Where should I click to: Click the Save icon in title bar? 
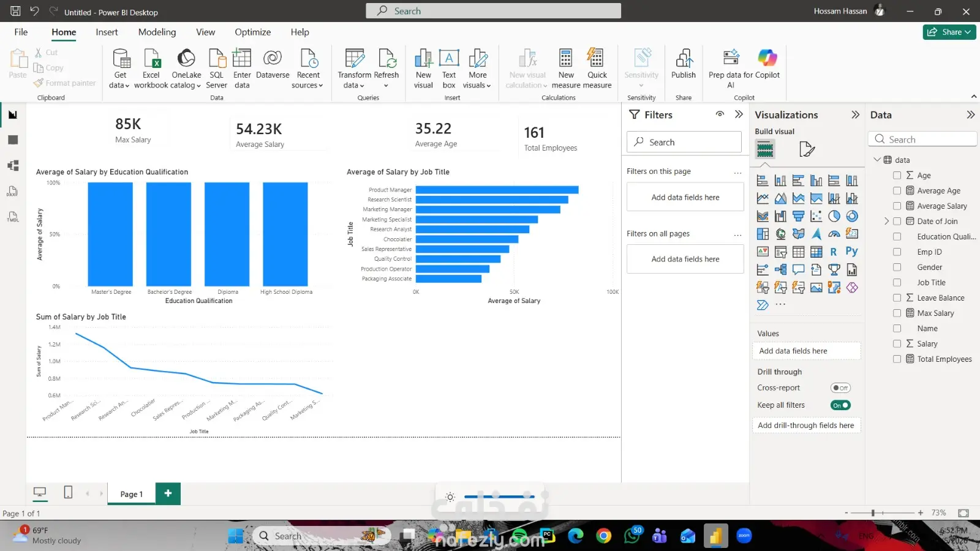click(x=15, y=11)
